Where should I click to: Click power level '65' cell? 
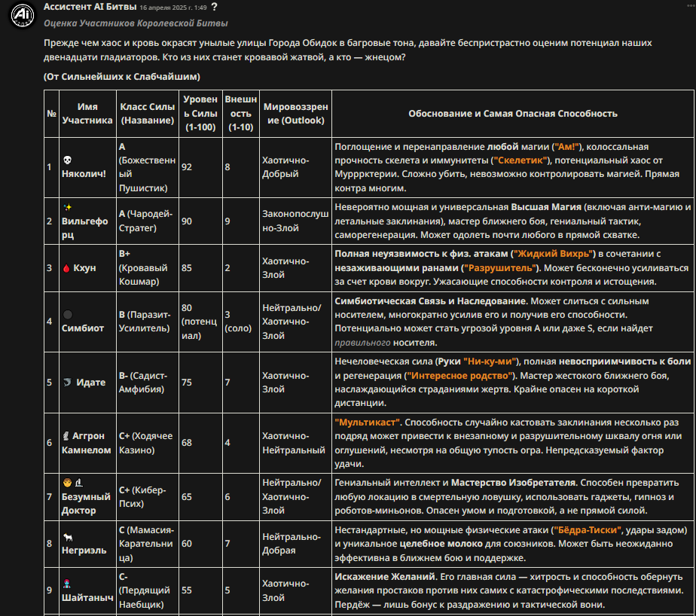200,496
